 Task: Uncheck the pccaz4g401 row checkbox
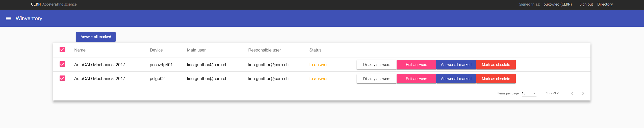[x=62, y=64]
